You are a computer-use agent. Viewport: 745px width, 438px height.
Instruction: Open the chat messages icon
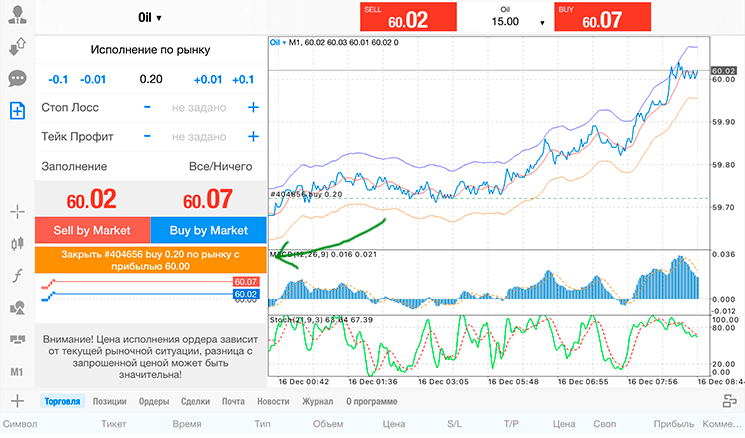pos(18,78)
